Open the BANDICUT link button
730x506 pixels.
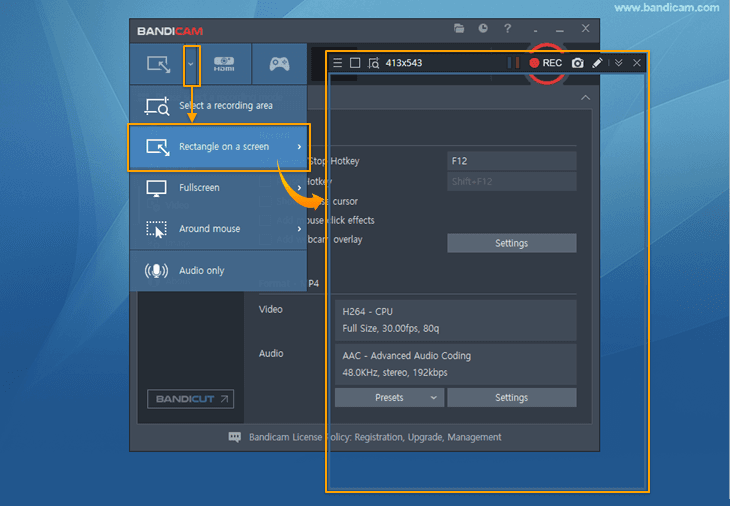tap(190, 399)
